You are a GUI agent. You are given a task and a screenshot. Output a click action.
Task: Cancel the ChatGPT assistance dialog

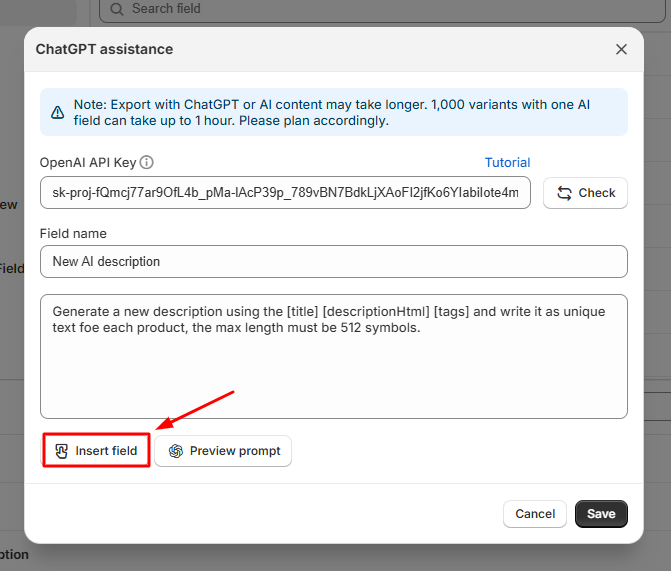pyautogui.click(x=535, y=514)
